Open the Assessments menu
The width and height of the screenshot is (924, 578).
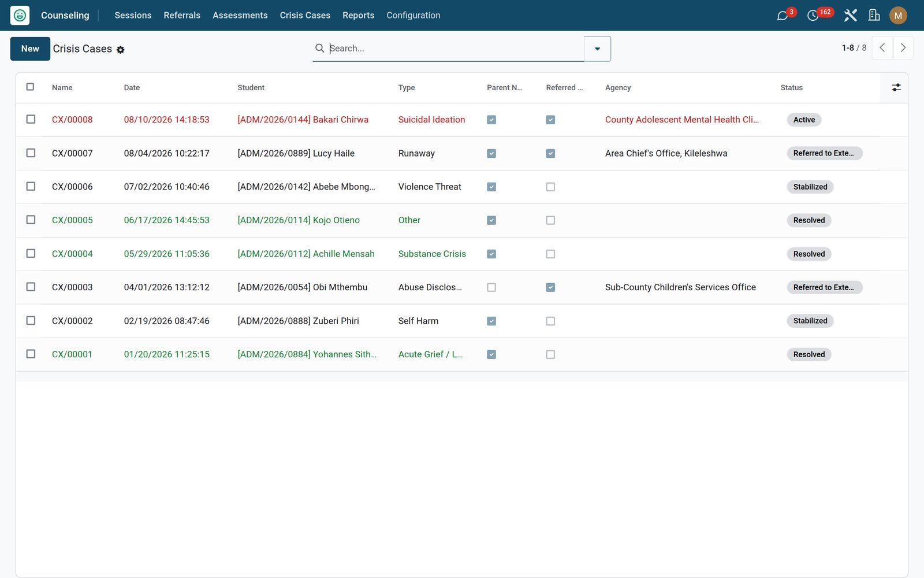240,15
